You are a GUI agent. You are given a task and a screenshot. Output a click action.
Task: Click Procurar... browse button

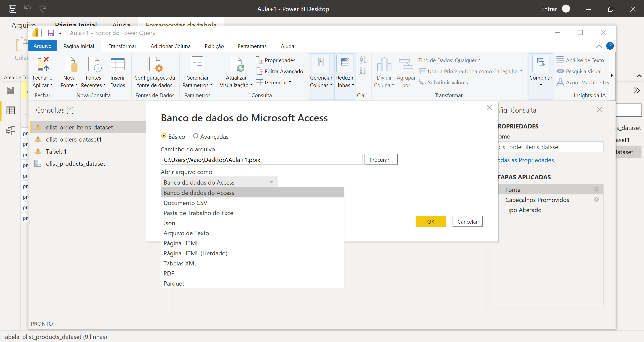(x=381, y=160)
